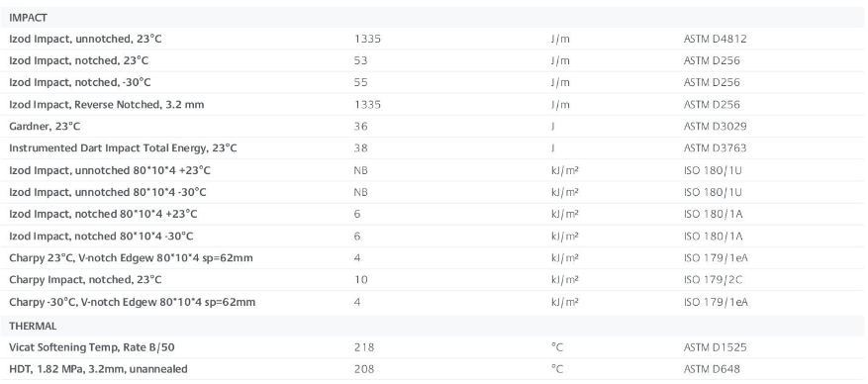Viewport: 868px width, 384px height.
Task: Click the ISO 179/2C test method
Action: (x=713, y=280)
